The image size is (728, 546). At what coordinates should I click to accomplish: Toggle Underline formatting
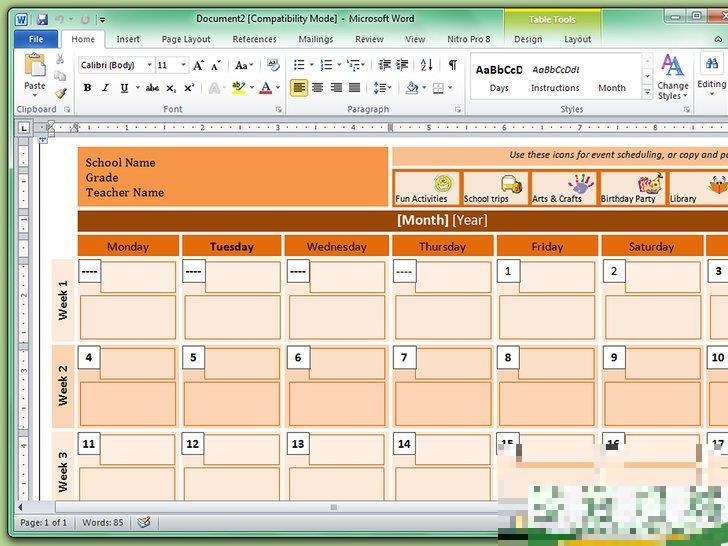[124, 88]
